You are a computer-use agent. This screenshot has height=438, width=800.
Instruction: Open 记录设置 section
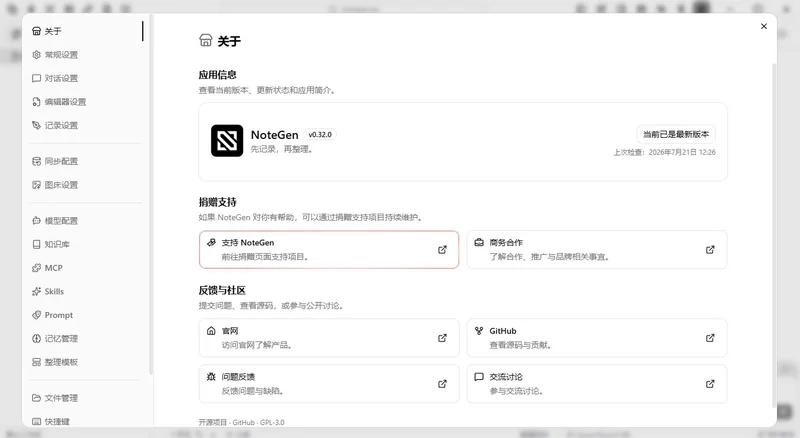point(85,125)
